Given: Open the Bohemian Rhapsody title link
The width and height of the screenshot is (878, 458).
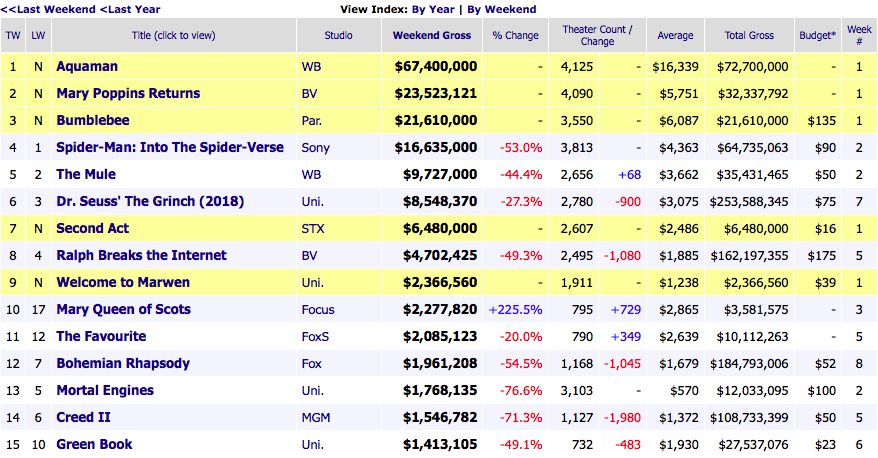Looking at the screenshot, I should click(123, 363).
